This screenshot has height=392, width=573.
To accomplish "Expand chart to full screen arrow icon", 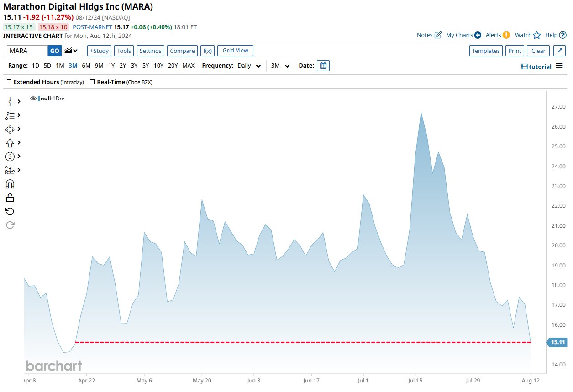I will [x=559, y=51].
